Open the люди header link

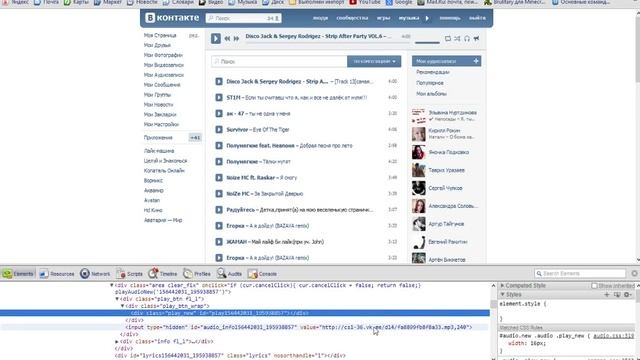coord(320,18)
